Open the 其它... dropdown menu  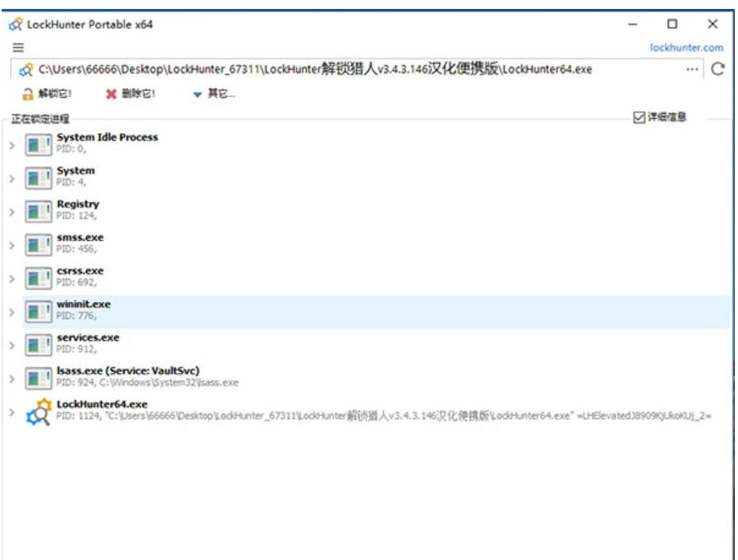[214, 94]
